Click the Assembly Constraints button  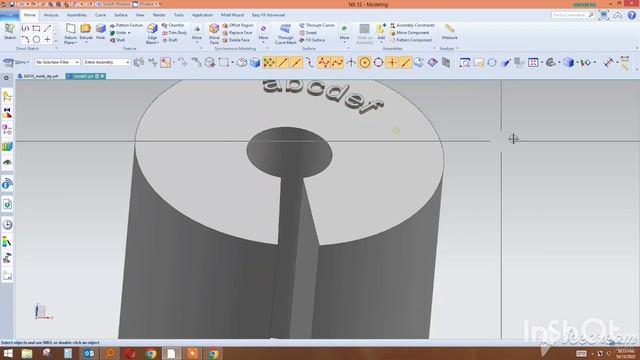click(x=412, y=25)
